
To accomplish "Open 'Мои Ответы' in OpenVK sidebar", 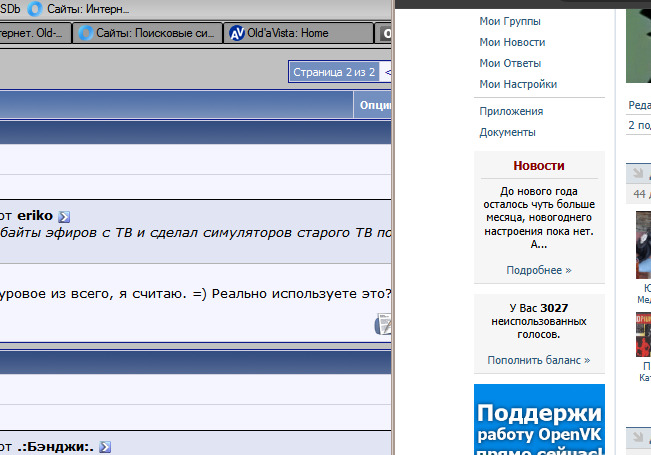I will click(510, 63).
